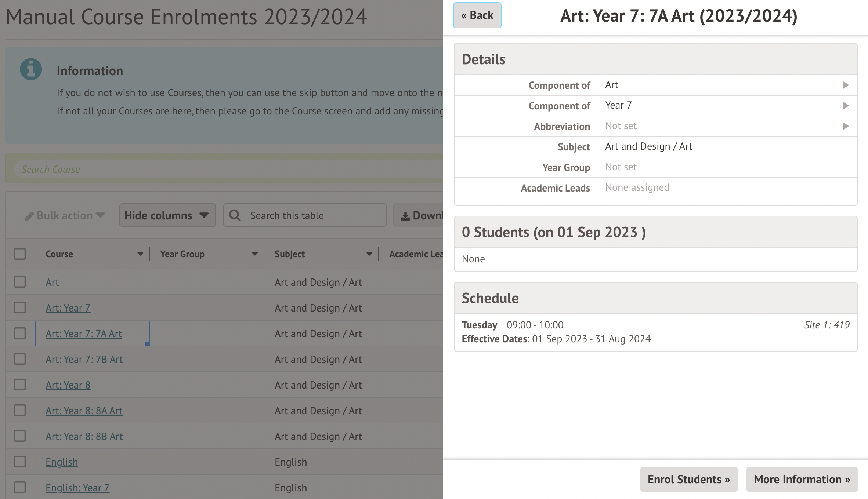This screenshot has height=499, width=868.
Task: Open the Course column sort dropdown
Action: pyautogui.click(x=140, y=254)
